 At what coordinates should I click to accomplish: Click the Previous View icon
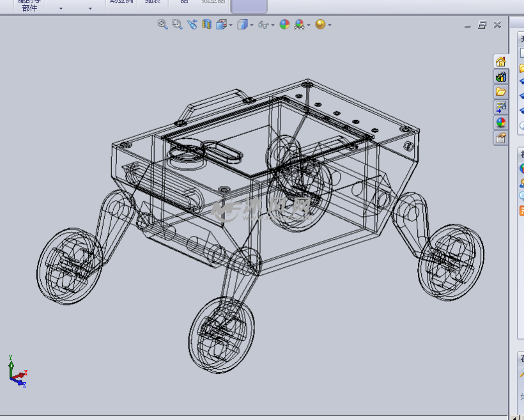pyautogui.click(x=192, y=24)
